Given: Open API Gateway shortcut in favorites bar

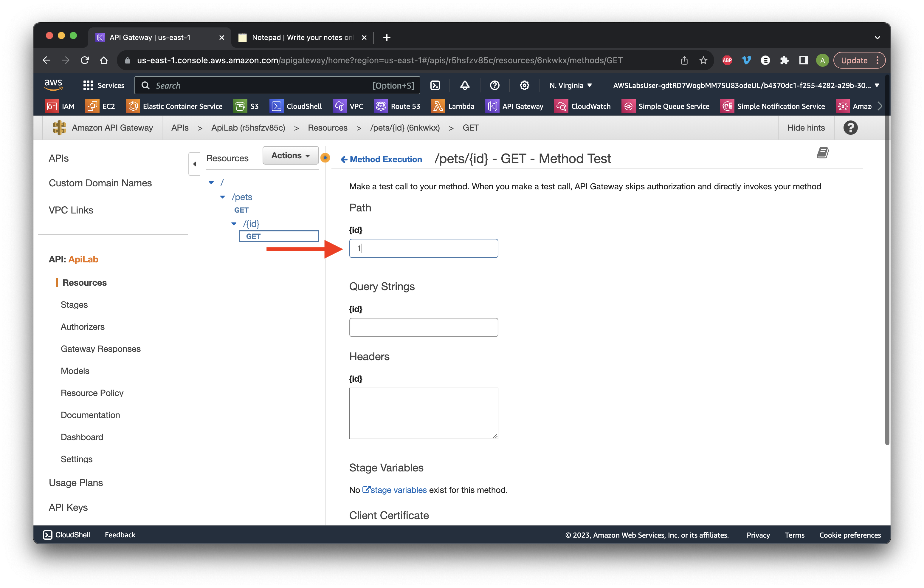Looking at the screenshot, I should (x=514, y=106).
